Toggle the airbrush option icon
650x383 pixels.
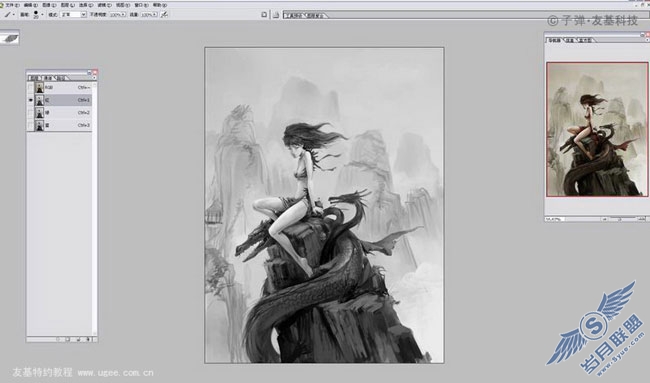164,15
